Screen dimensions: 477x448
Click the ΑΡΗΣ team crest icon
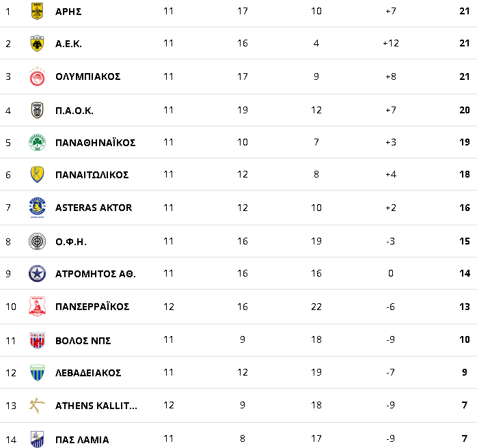37,11
